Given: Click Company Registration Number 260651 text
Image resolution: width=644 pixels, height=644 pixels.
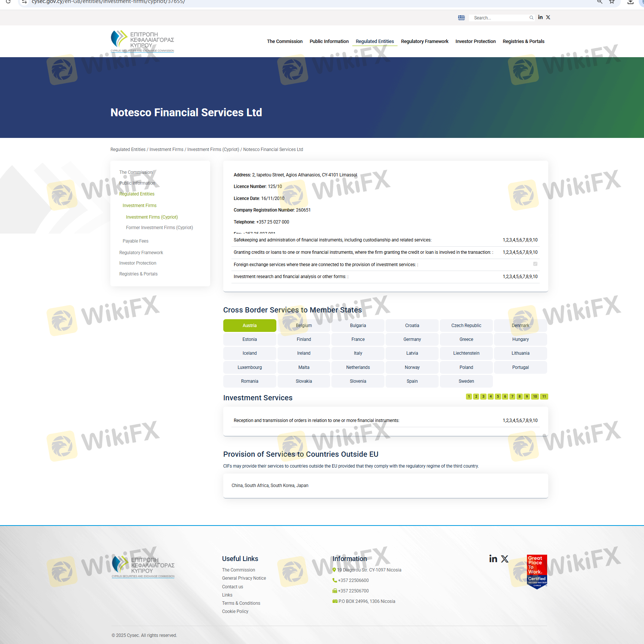Looking at the screenshot, I should (x=272, y=210).
